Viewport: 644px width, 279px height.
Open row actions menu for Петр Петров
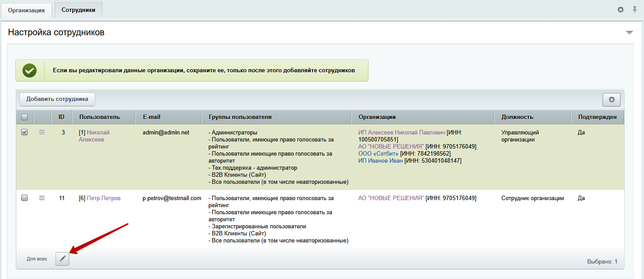point(42,198)
